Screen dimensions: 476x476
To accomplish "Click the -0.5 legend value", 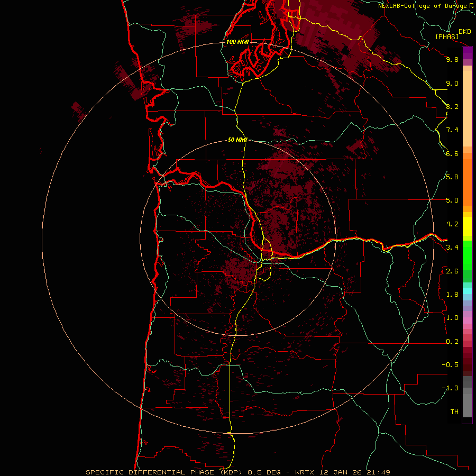I will point(450,365).
